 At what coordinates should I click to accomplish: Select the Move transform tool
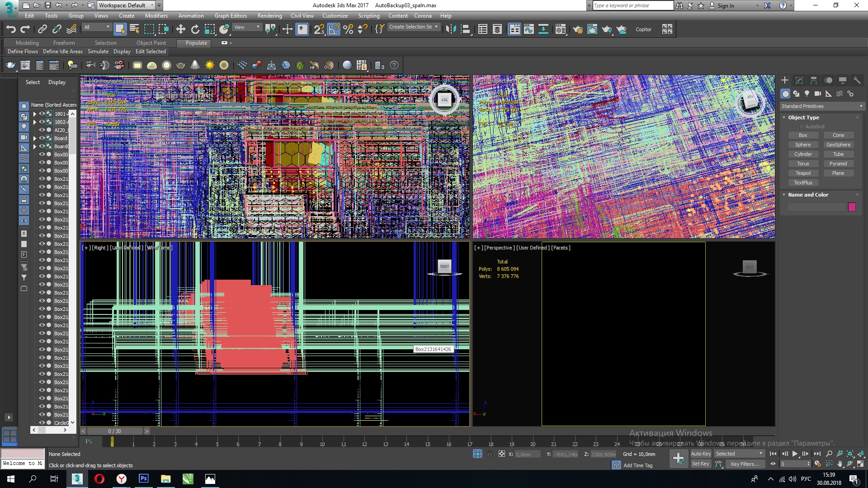click(180, 29)
